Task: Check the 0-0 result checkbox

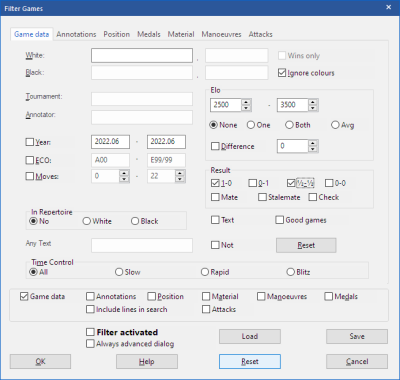Action: click(x=329, y=183)
